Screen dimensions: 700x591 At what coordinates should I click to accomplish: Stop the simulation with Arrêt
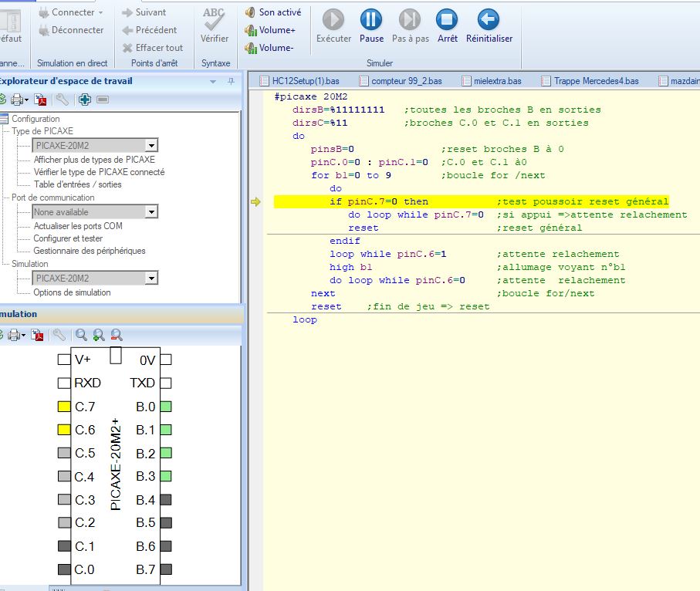(x=447, y=20)
